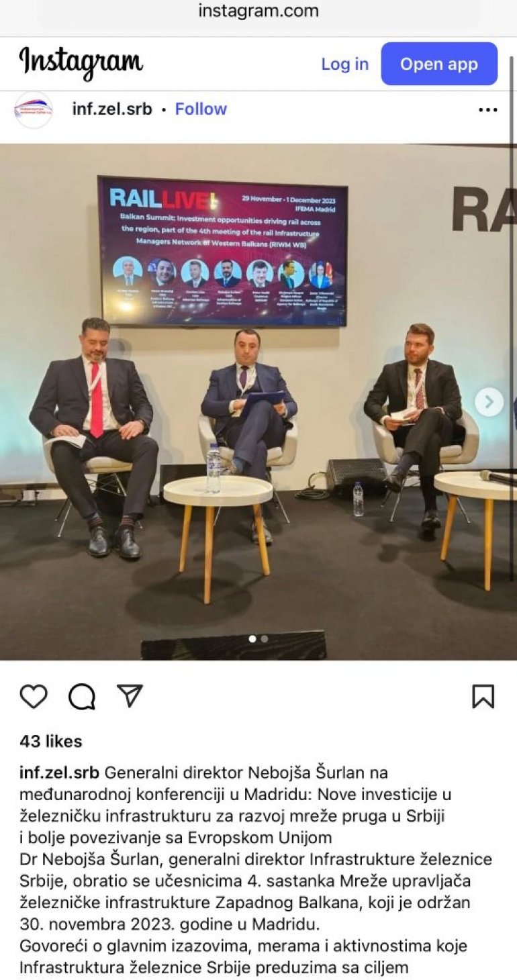Open the inf.zel.srb username beside Follow

click(x=112, y=109)
